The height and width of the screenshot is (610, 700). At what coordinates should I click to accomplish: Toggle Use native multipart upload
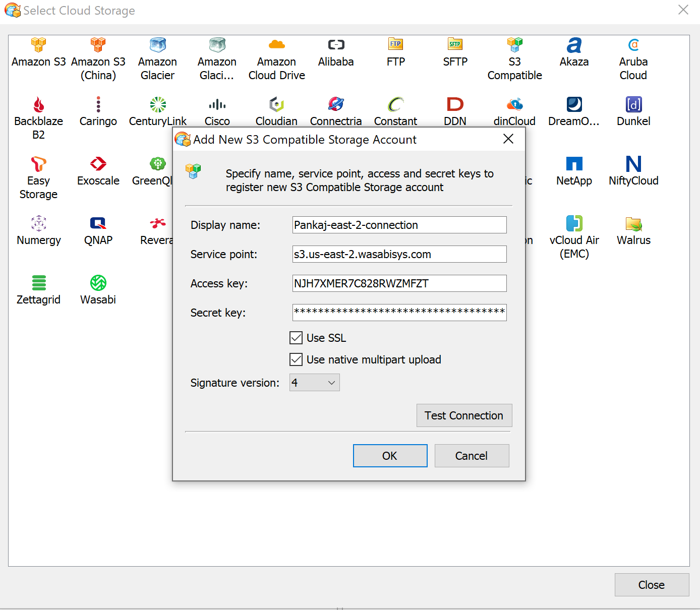pos(296,359)
